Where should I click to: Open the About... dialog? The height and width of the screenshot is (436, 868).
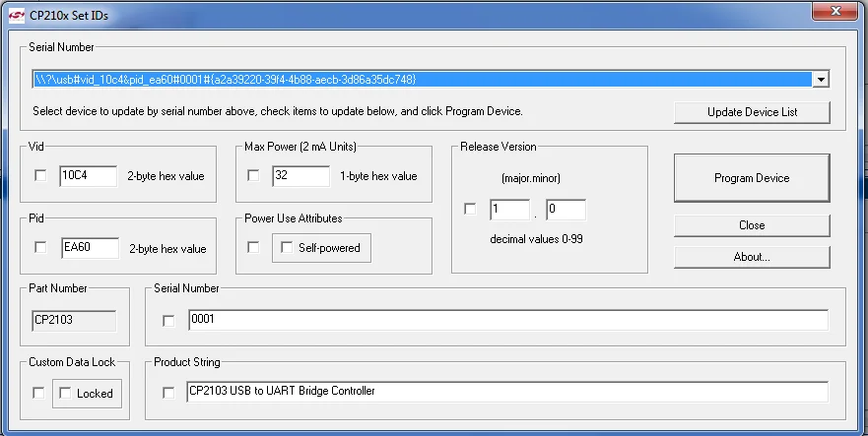(x=752, y=257)
